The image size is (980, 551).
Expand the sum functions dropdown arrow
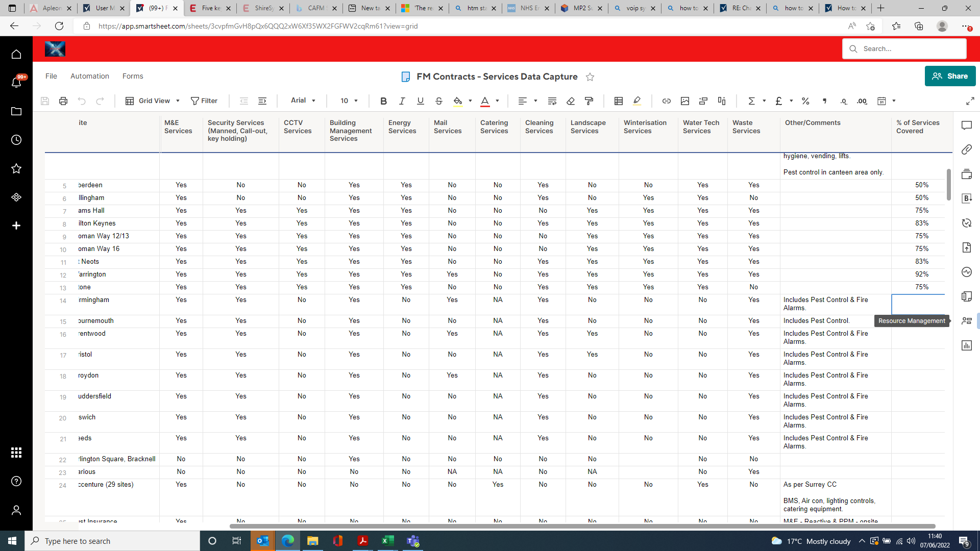[764, 101]
